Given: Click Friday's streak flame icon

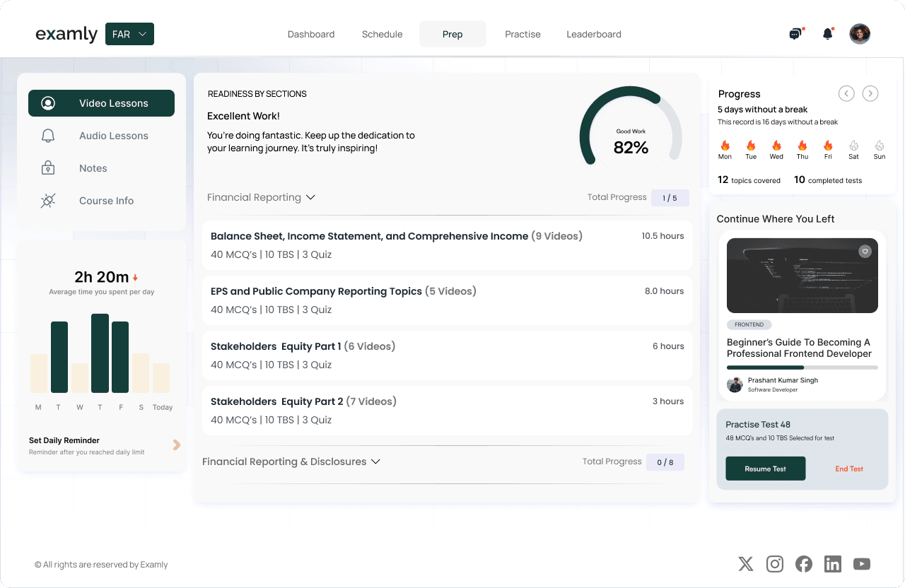Looking at the screenshot, I should pos(827,146).
